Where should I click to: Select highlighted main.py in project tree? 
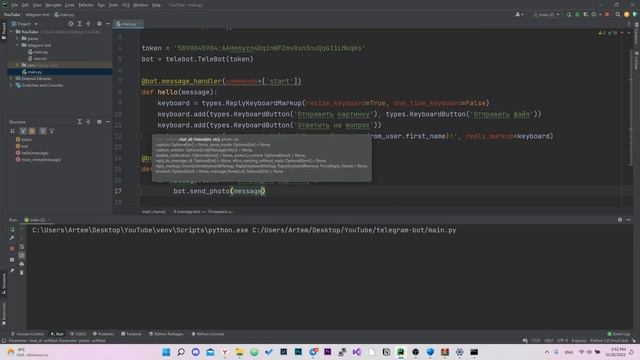click(60, 72)
